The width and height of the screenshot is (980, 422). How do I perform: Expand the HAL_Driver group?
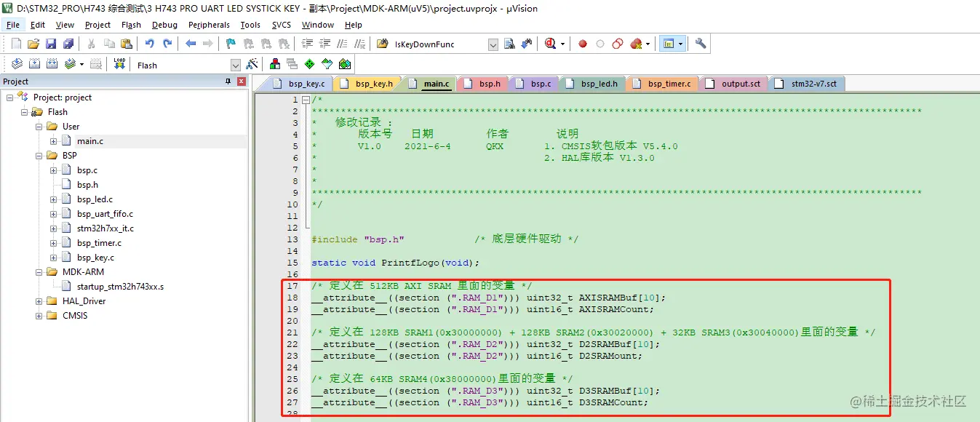[x=39, y=301]
